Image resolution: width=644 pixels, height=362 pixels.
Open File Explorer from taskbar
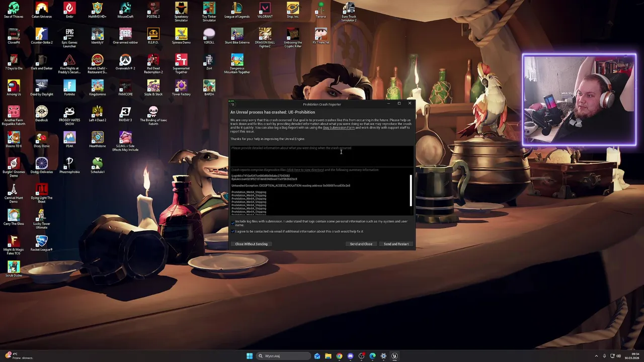coord(328,356)
